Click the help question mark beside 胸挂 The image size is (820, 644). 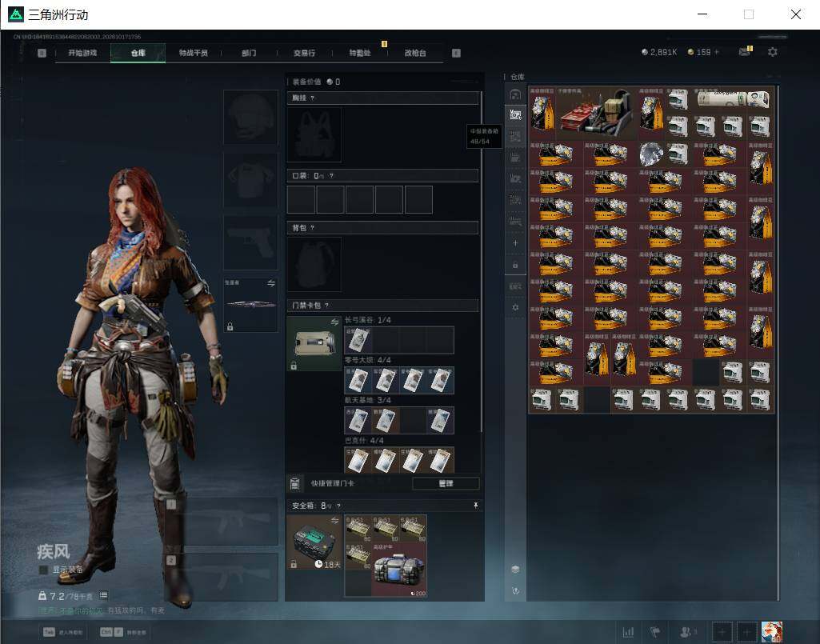[312, 98]
